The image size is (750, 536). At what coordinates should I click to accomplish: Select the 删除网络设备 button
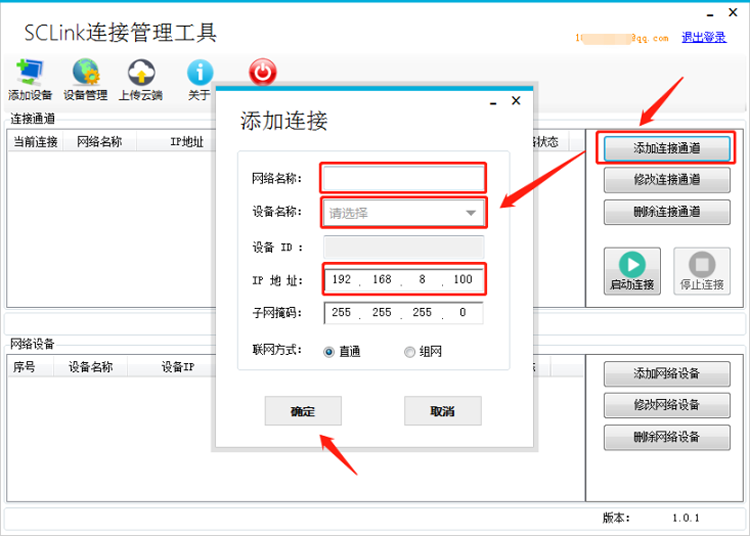click(x=667, y=437)
